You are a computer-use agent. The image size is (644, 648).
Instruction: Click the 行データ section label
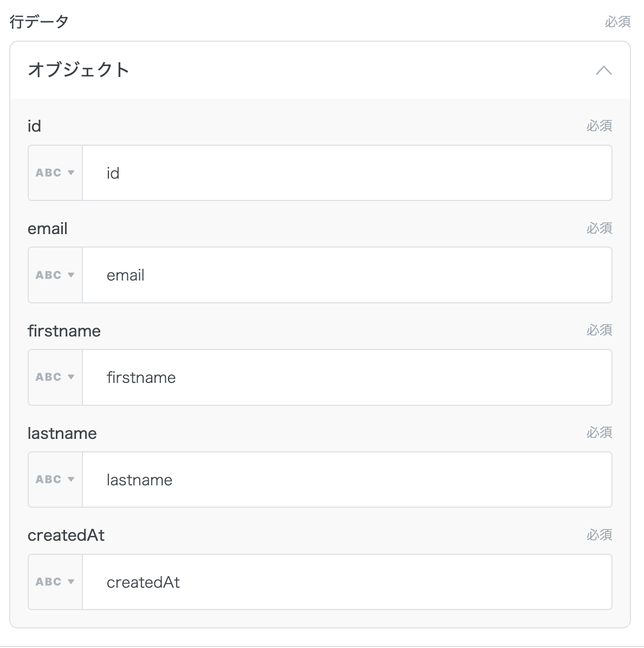[x=39, y=22]
